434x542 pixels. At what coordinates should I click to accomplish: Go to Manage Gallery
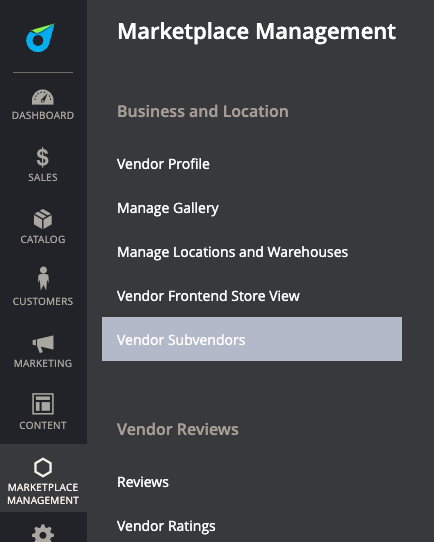tap(168, 208)
